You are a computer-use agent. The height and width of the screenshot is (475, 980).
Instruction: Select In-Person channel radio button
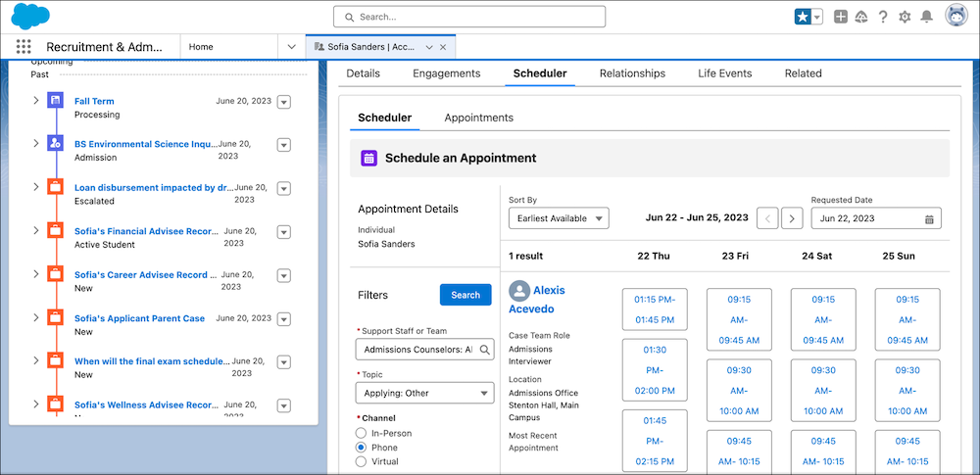click(x=361, y=433)
